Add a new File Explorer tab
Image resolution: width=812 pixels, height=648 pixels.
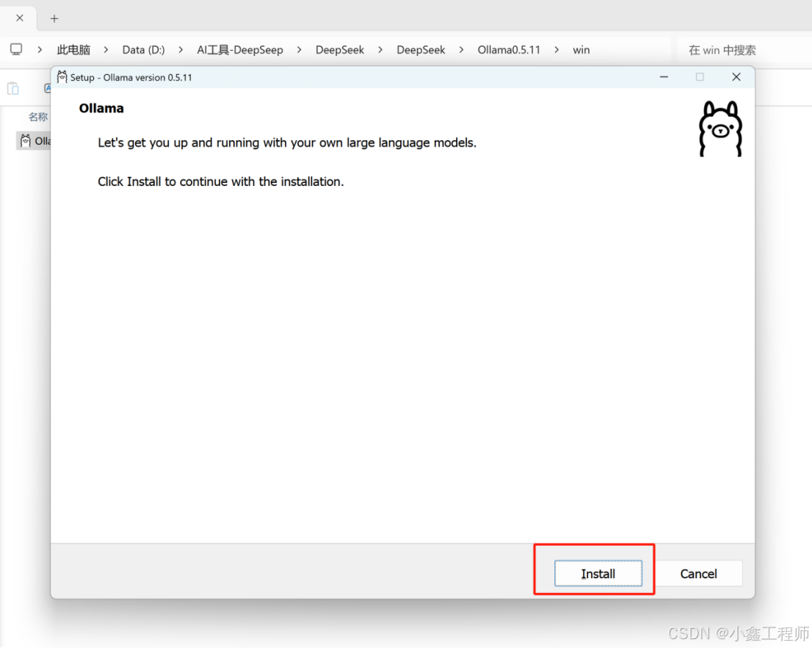click(54, 18)
